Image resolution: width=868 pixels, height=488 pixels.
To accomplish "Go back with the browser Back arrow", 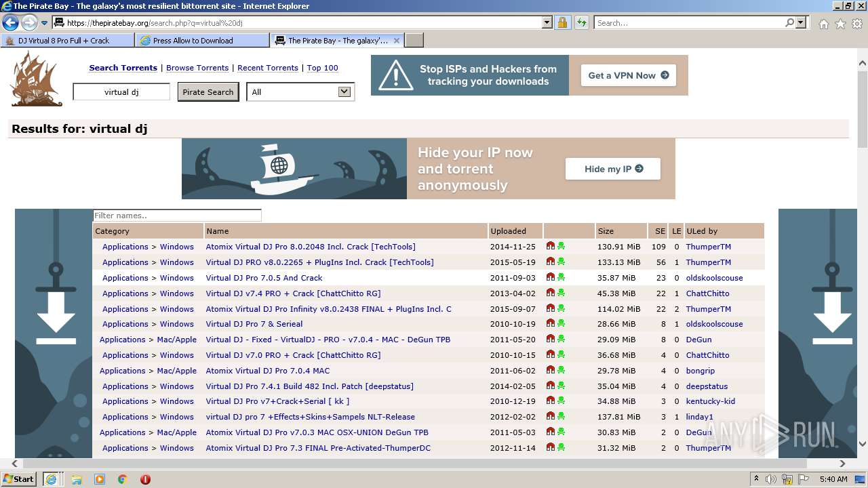I will [x=10, y=22].
